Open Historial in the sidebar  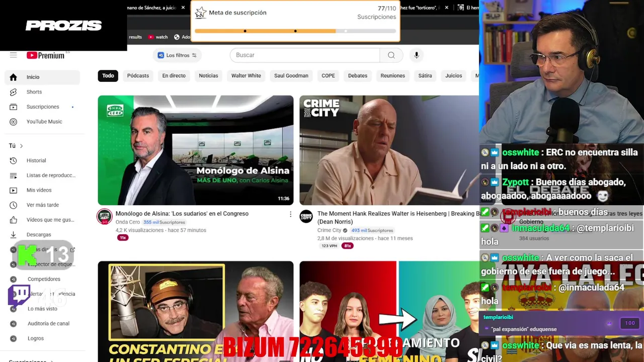pyautogui.click(x=42, y=160)
